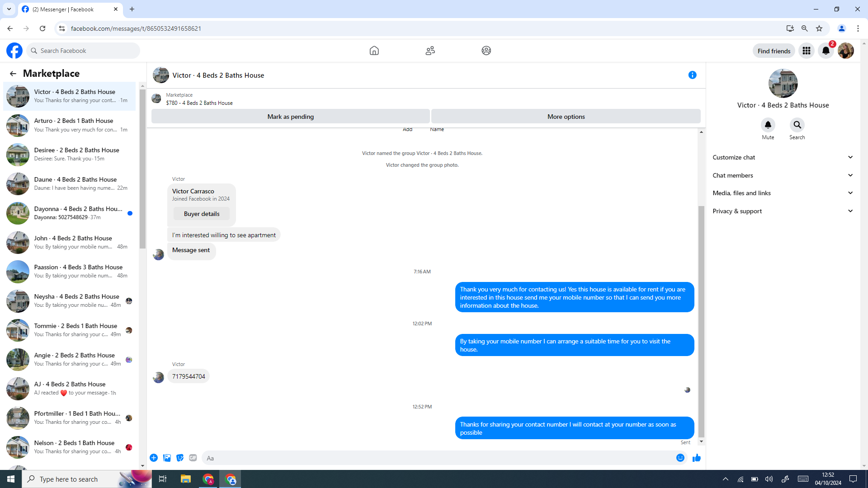Open Chrome browser profile icon
The image size is (868, 488).
pos(841,28)
